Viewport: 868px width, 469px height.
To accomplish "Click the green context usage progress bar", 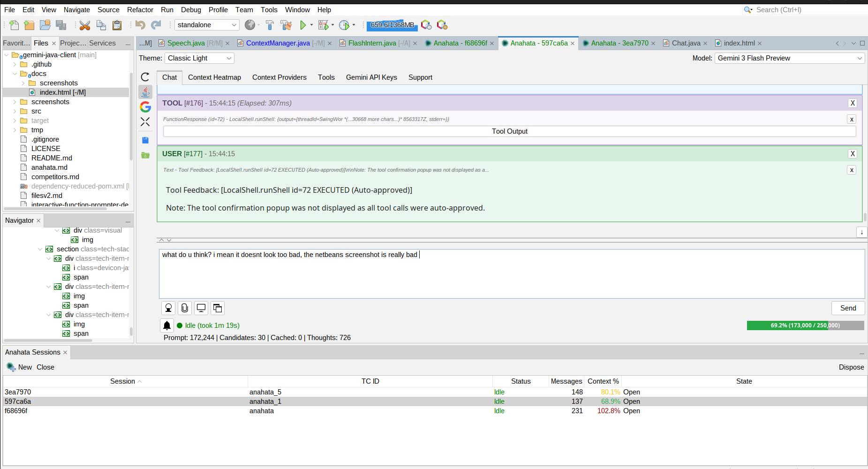I will coord(805,325).
